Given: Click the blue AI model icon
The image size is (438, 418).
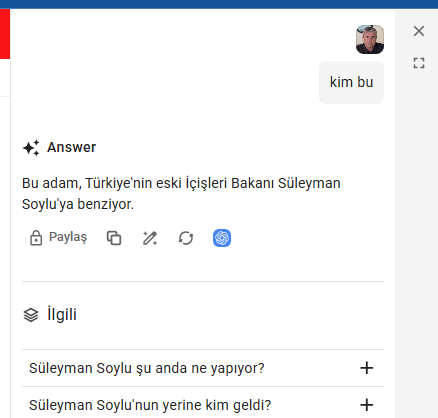Looking at the screenshot, I should [222, 238].
